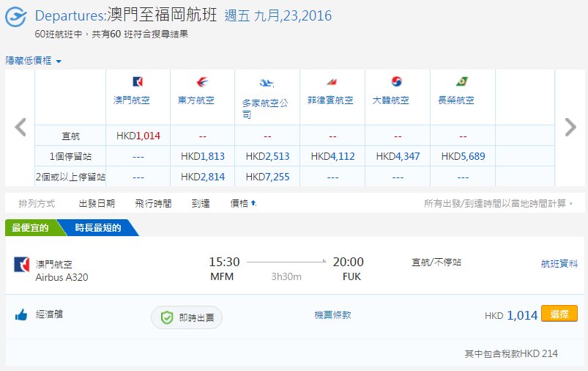Click the Air Macau logo in fare table
Viewport: 588px width, 371px height.
[x=138, y=81]
